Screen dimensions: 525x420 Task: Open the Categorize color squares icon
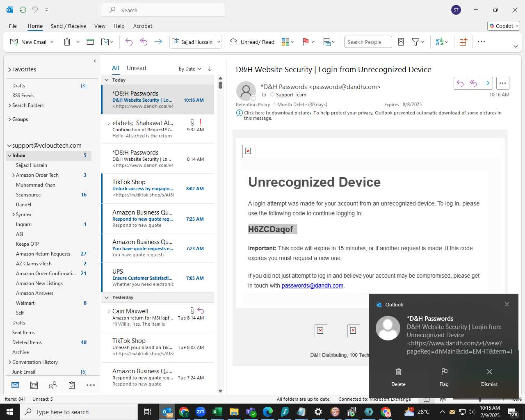point(285,42)
